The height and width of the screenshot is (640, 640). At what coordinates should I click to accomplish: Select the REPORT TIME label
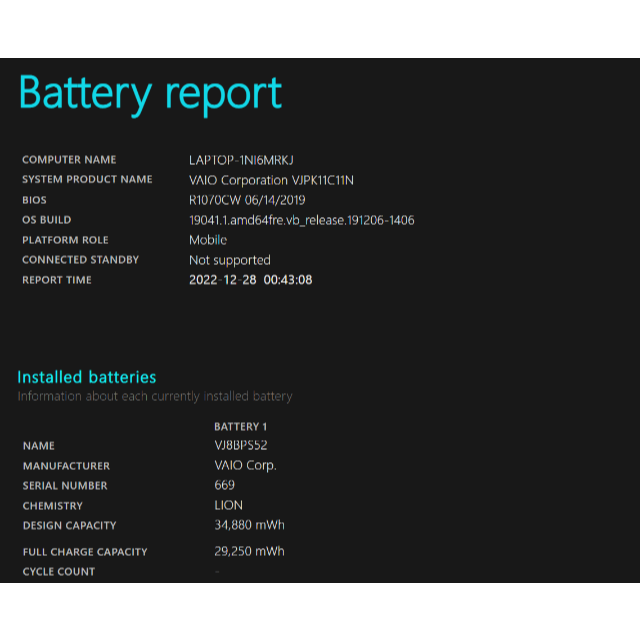click(57, 280)
